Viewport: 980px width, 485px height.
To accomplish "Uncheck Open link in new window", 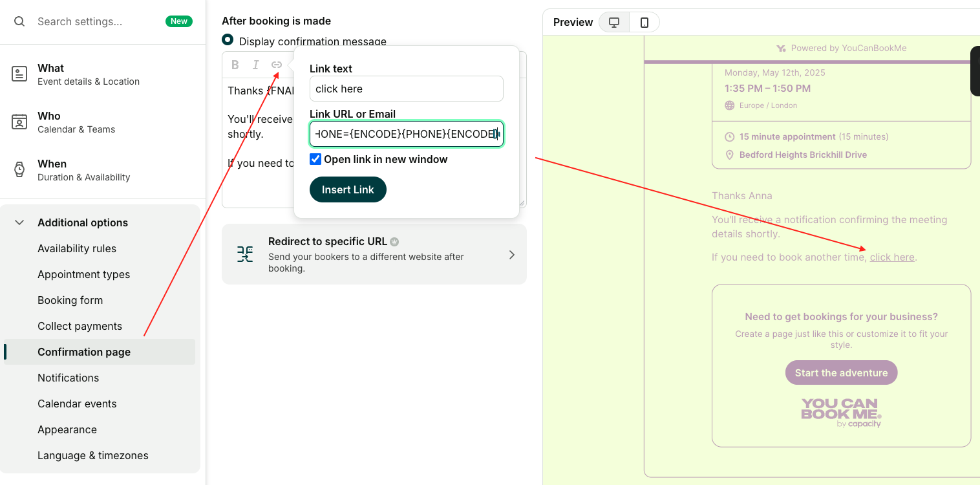I will [x=315, y=159].
